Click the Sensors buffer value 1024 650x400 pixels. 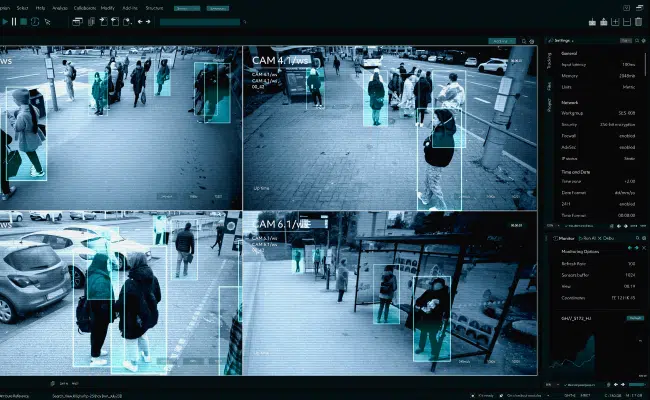coord(630,275)
